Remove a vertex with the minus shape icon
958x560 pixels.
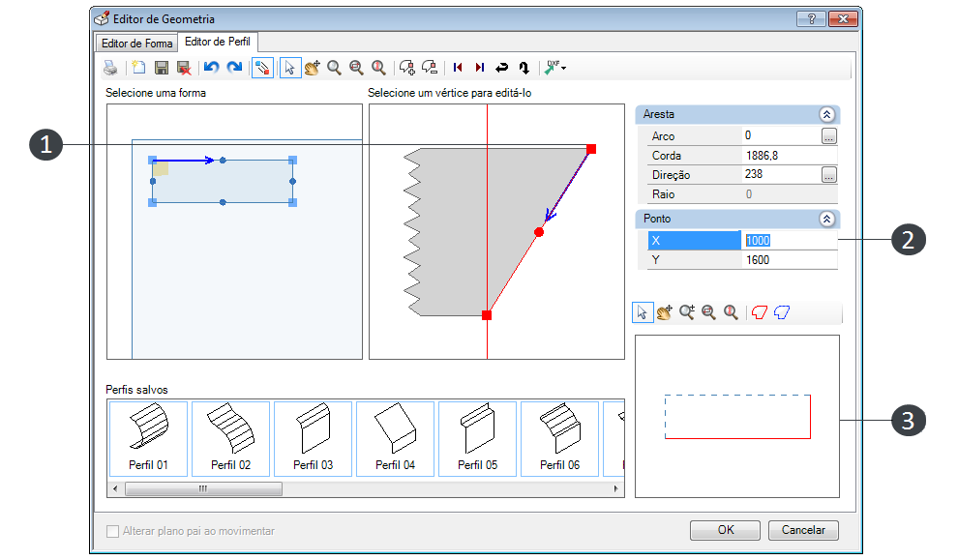tap(430, 68)
